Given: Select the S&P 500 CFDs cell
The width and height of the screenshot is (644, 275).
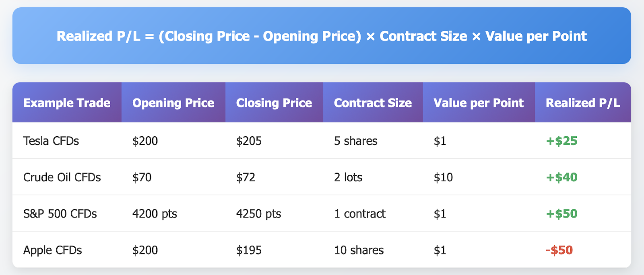Looking at the screenshot, I should click(x=60, y=213).
